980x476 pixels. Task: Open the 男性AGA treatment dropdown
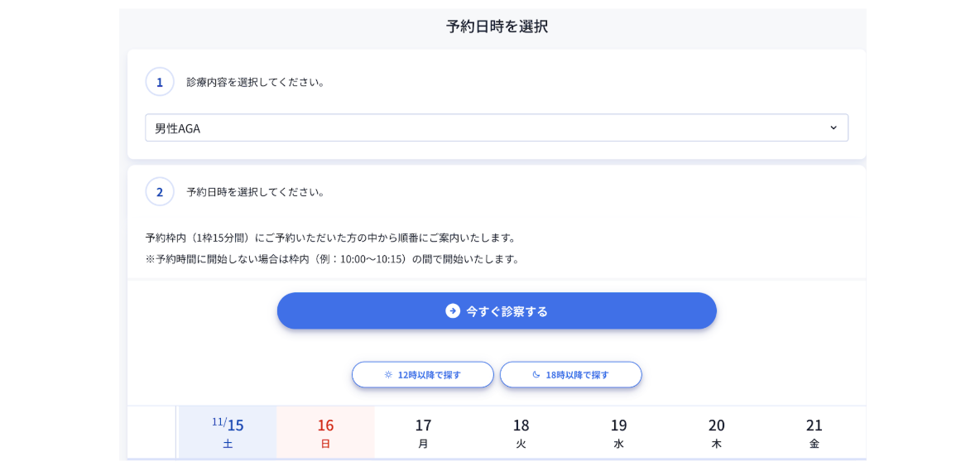[x=496, y=128]
